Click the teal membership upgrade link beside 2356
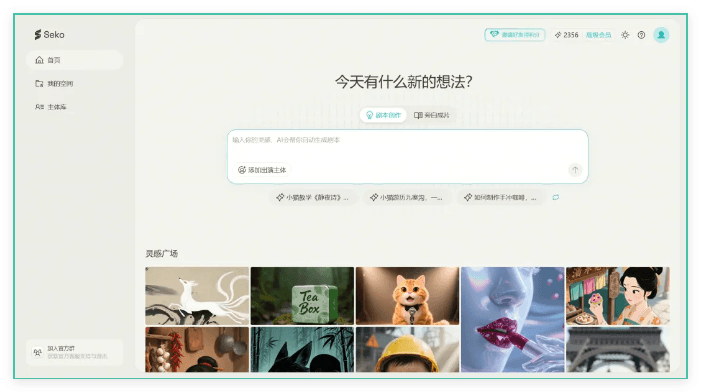The height and width of the screenshot is (392, 701). click(x=598, y=35)
